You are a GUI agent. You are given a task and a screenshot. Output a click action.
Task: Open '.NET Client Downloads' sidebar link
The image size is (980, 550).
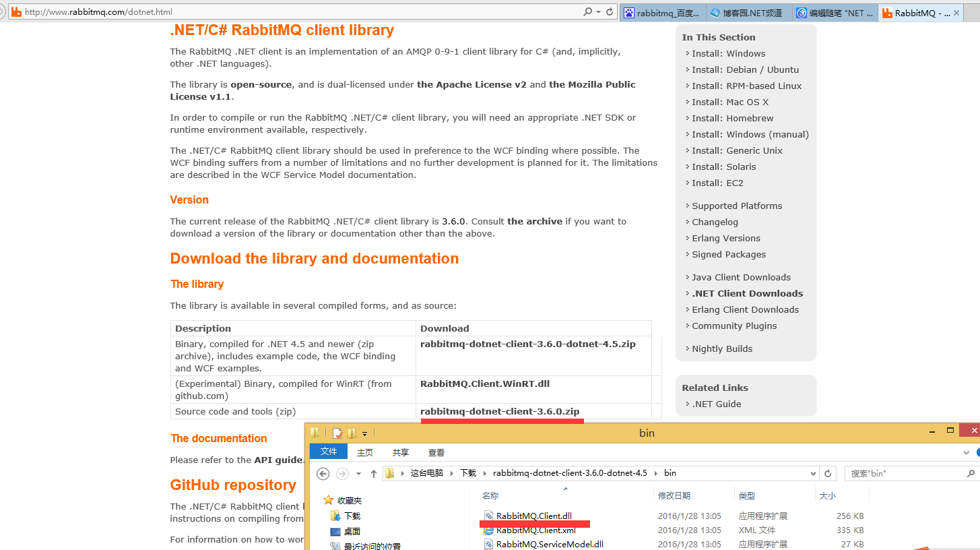pyautogui.click(x=747, y=294)
